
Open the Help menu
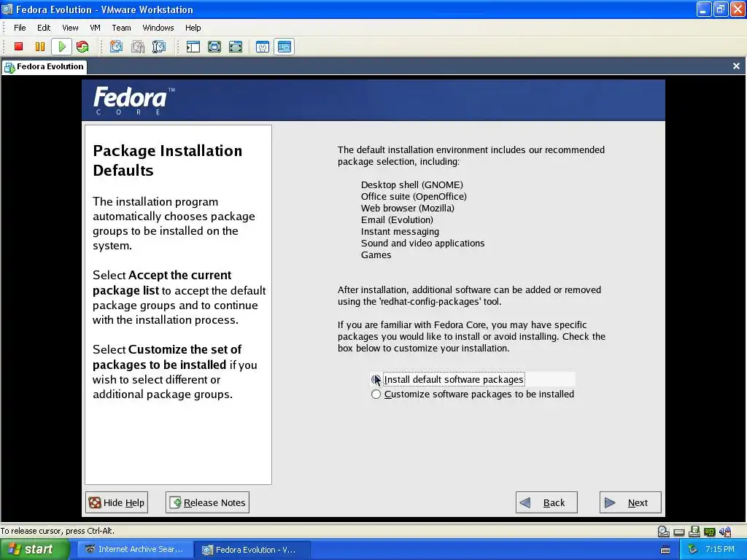[x=193, y=28]
